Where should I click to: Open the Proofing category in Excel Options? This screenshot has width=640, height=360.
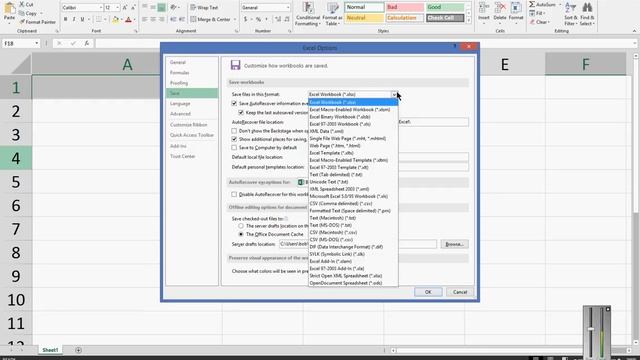point(179,83)
